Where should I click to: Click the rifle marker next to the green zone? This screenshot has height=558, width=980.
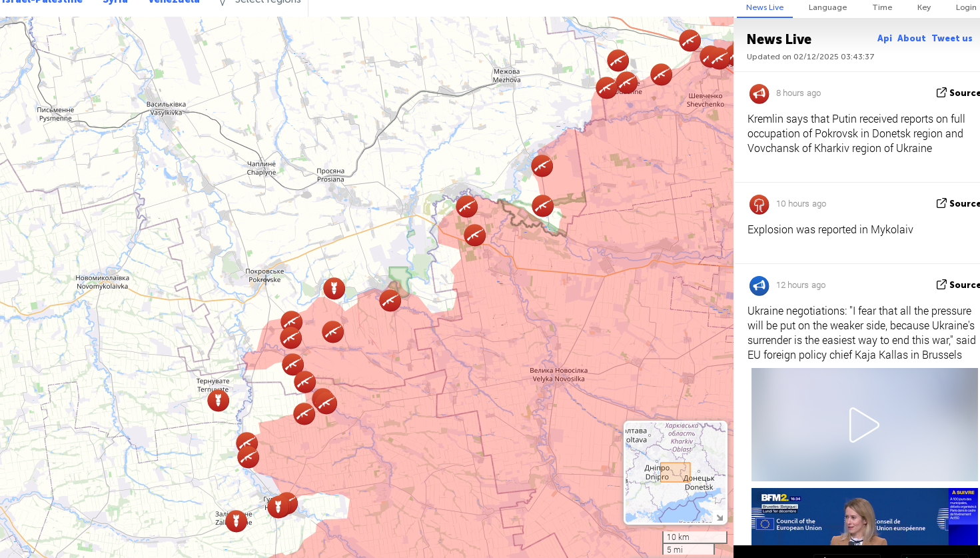coord(390,301)
